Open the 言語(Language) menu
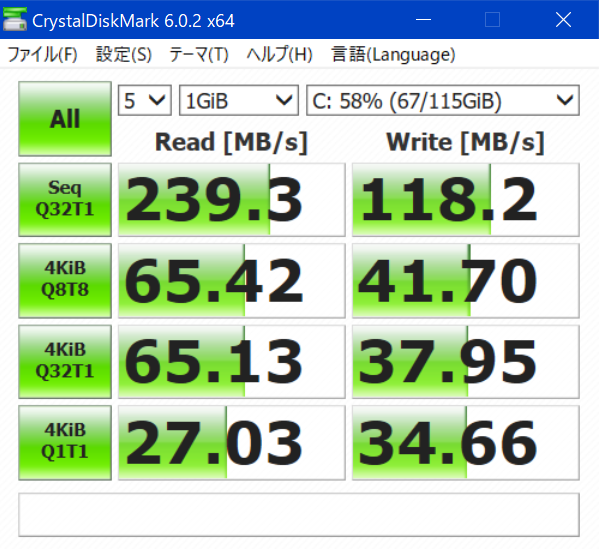Screen dimensions: 599x549 393,54
